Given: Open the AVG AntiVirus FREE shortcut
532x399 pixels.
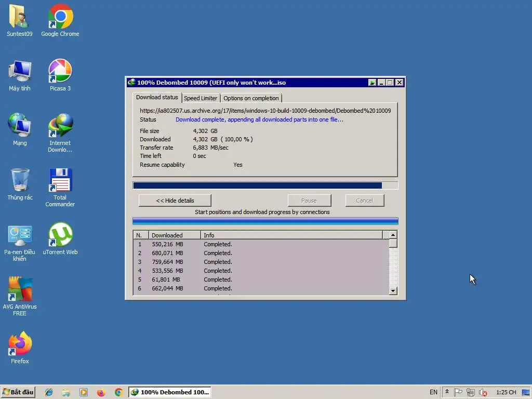Looking at the screenshot, I should pos(20,297).
